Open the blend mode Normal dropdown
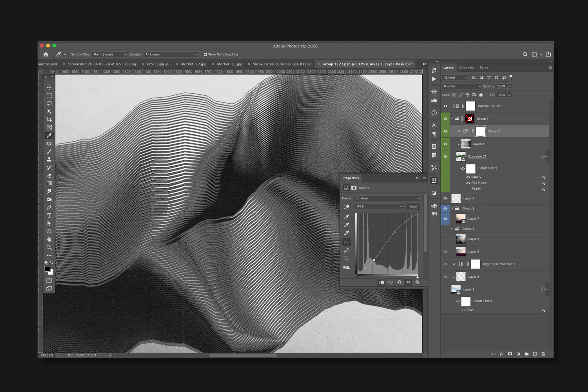This screenshot has height=392, width=588. tap(462, 86)
